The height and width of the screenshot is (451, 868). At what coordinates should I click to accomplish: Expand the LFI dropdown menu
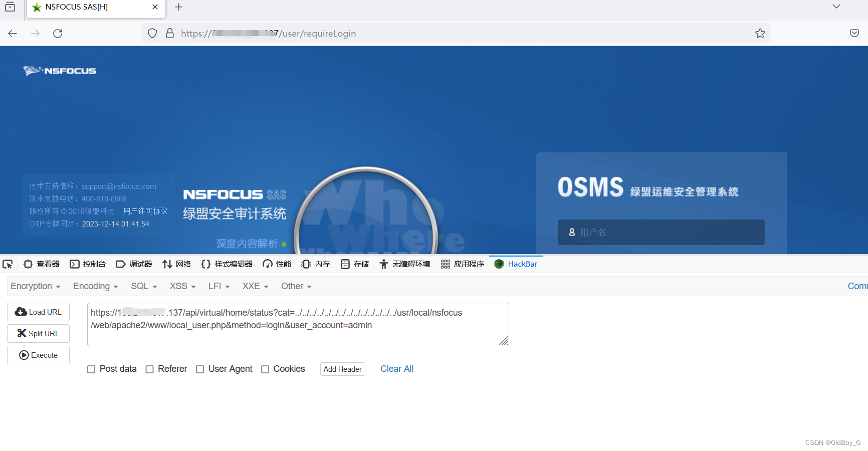(x=219, y=286)
